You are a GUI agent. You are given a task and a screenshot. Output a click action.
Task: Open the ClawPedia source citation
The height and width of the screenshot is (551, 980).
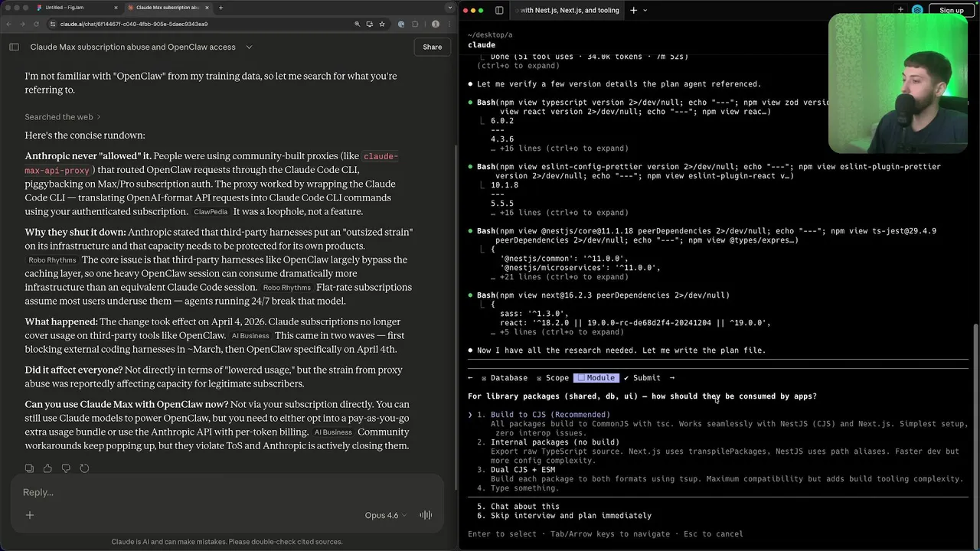pos(211,212)
